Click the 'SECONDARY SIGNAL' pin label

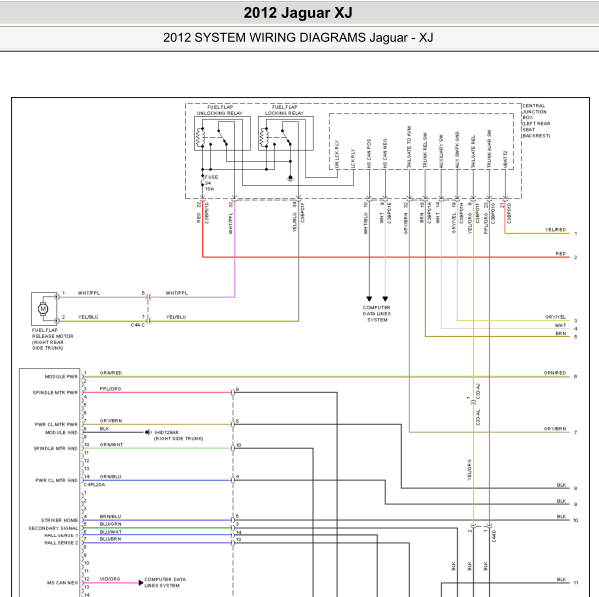pyautogui.click(x=53, y=528)
